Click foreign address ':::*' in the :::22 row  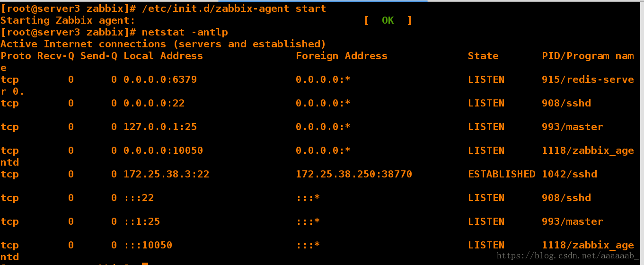point(308,198)
